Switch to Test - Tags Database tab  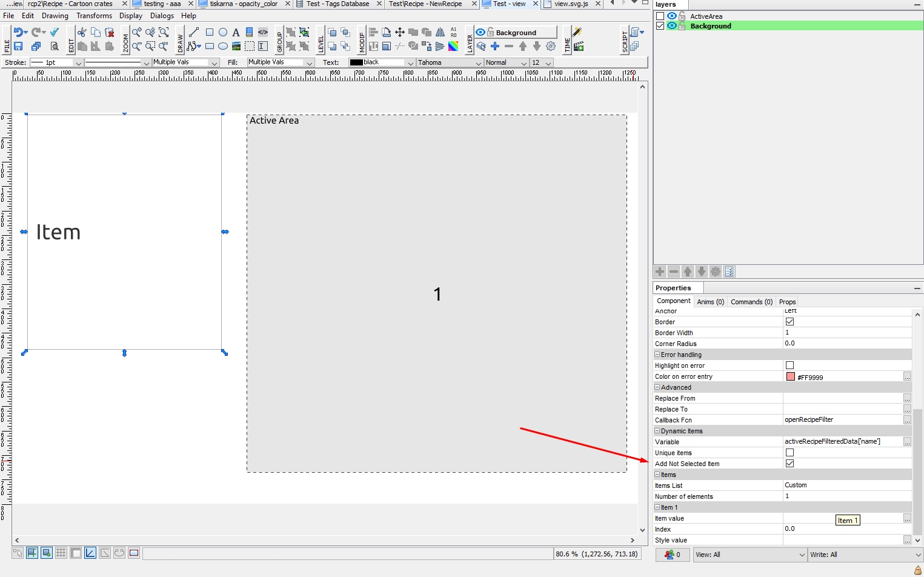coord(338,4)
